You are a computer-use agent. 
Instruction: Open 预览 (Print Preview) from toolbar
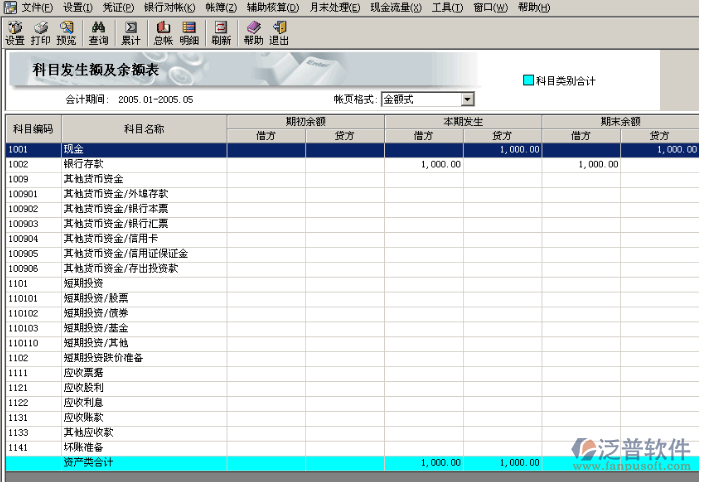(66, 33)
